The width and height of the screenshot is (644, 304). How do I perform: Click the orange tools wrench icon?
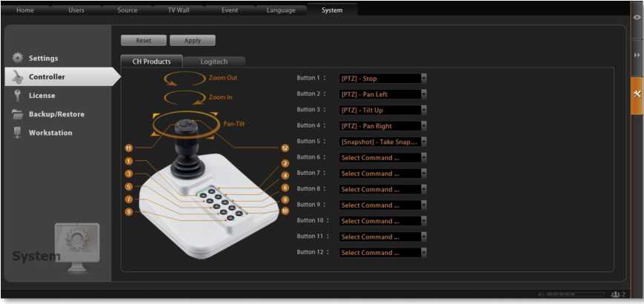click(x=637, y=94)
